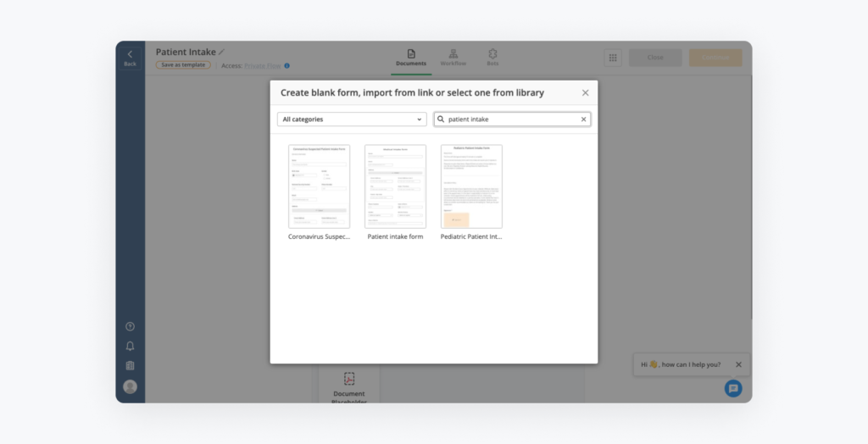
Task: Switch to the Workflow tab
Action: 453,58
